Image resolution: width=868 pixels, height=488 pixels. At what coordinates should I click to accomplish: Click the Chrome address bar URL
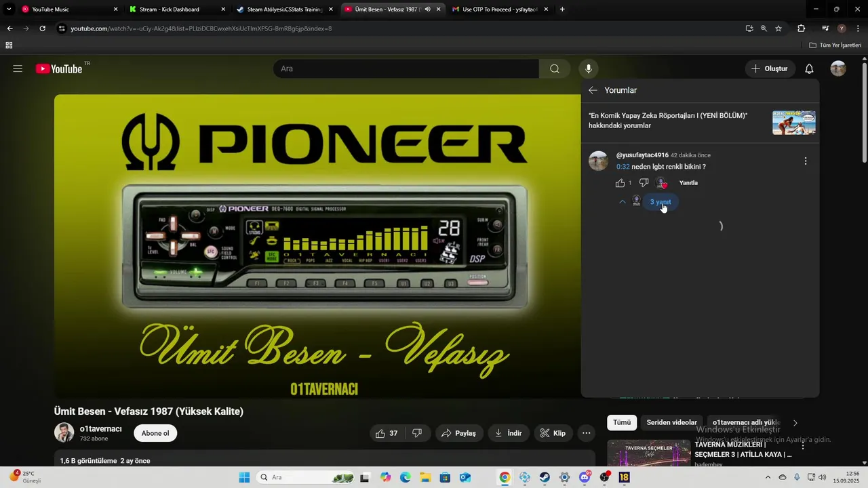pos(201,28)
